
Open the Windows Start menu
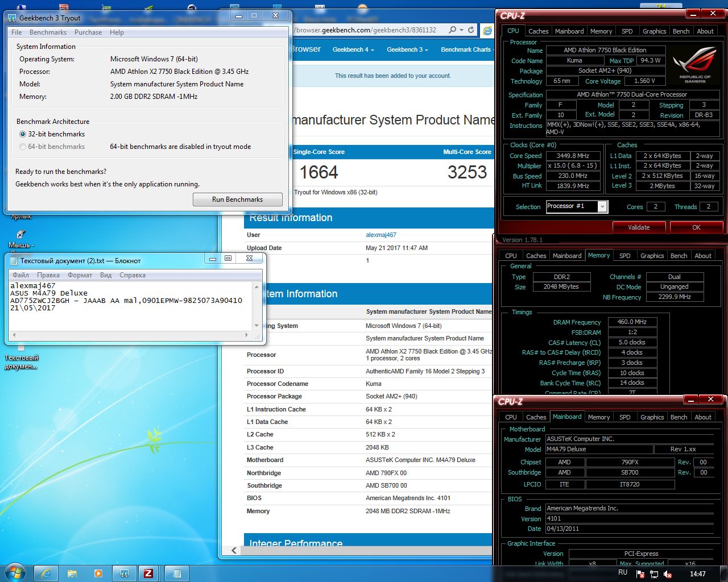(14, 573)
